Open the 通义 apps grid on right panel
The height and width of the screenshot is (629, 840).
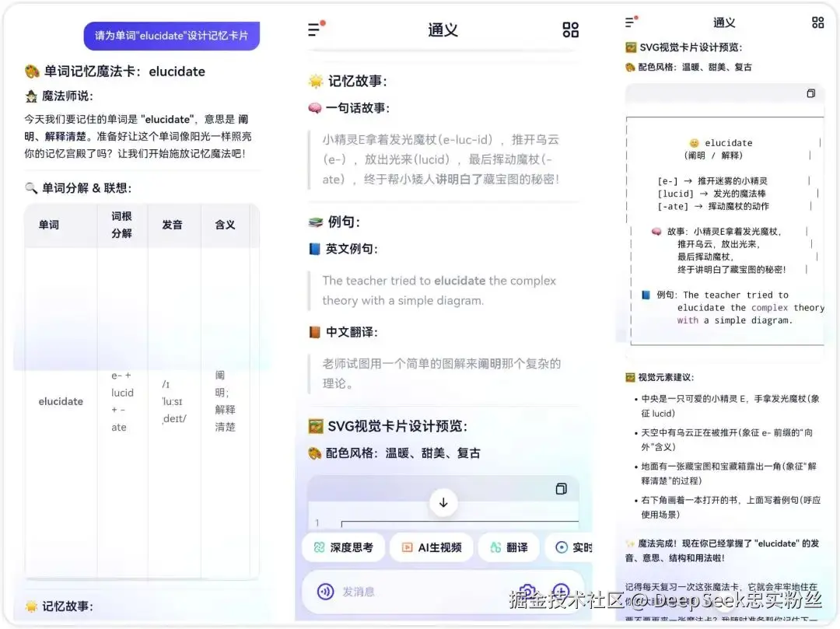pos(817,22)
